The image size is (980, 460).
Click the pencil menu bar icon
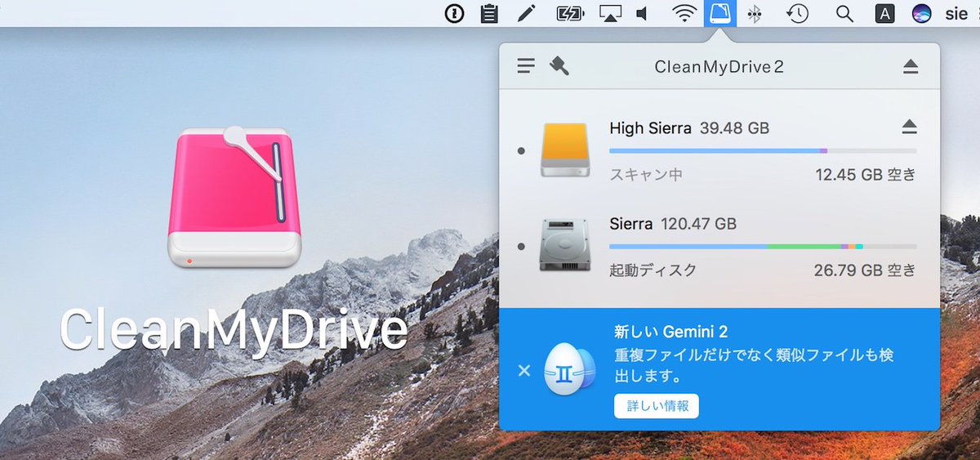click(528, 14)
